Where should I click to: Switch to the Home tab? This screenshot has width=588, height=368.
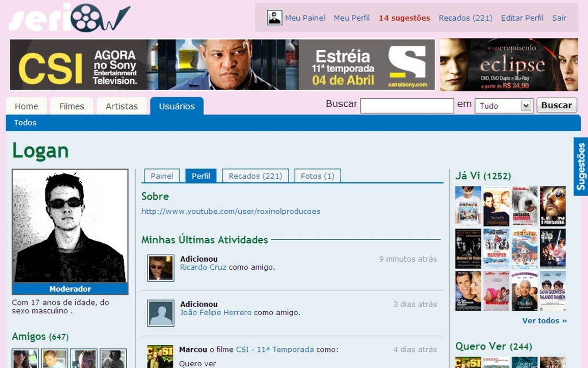(x=26, y=106)
